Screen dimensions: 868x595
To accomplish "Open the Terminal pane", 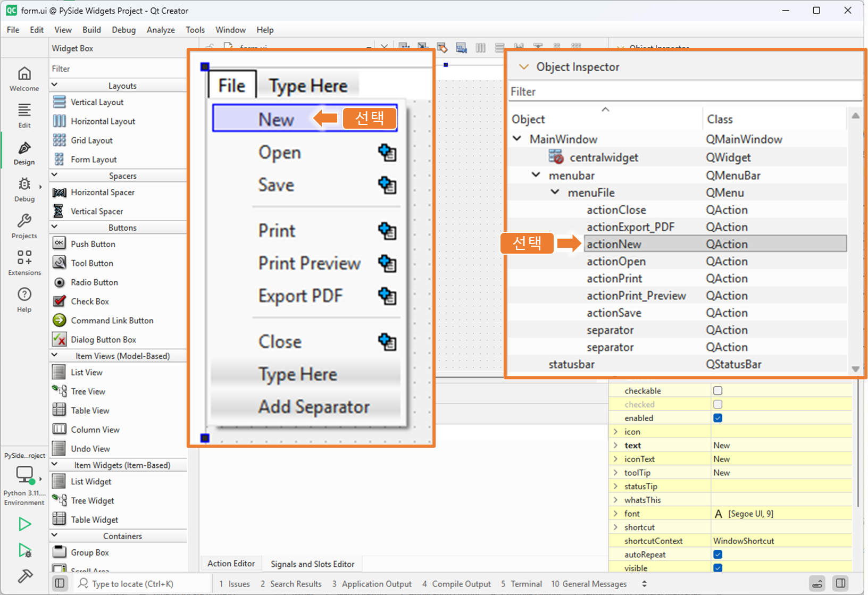I will 521,584.
